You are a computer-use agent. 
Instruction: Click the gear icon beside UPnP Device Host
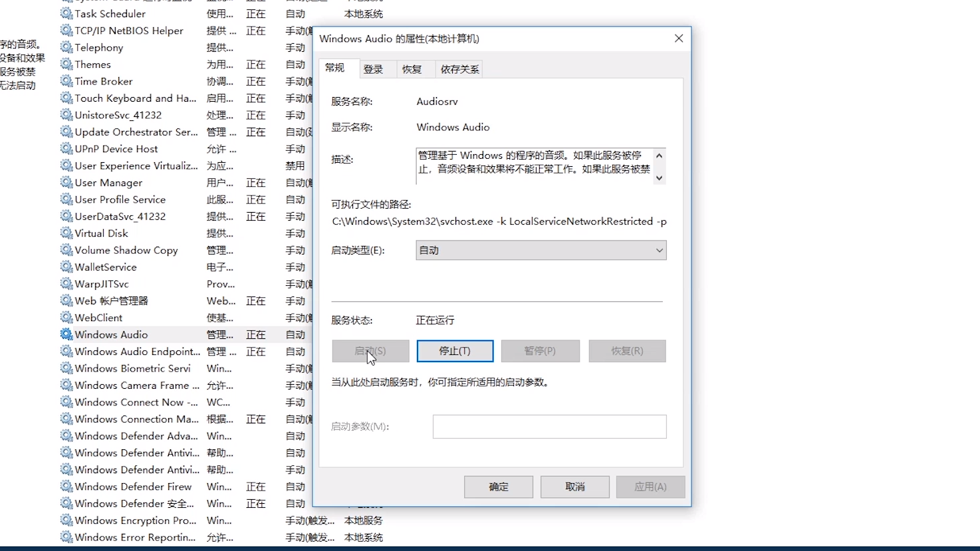66,149
